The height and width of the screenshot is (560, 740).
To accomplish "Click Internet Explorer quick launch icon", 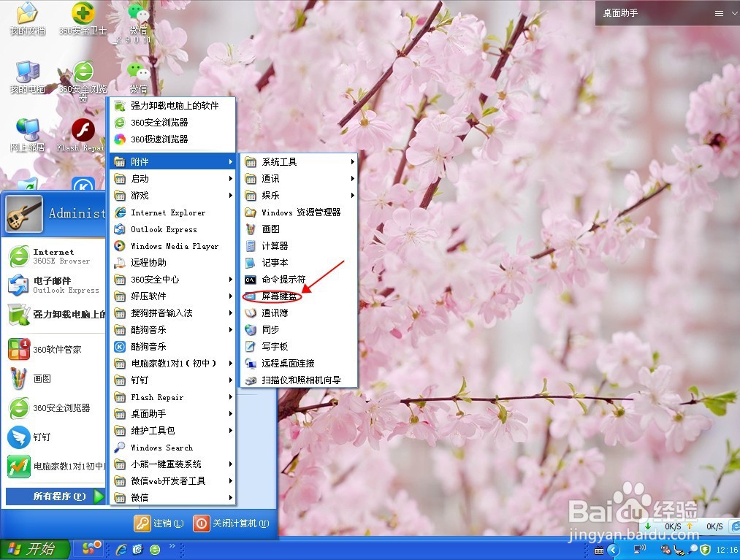I will click(x=121, y=550).
